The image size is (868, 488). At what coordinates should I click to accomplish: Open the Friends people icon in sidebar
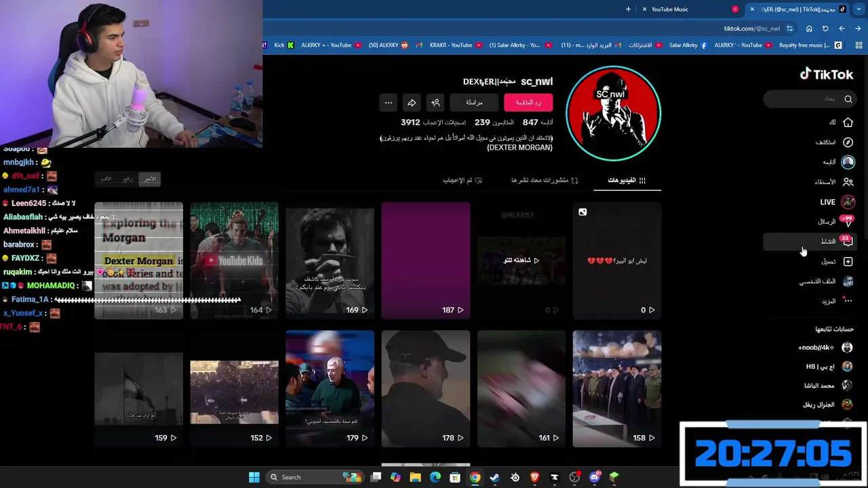click(x=848, y=182)
